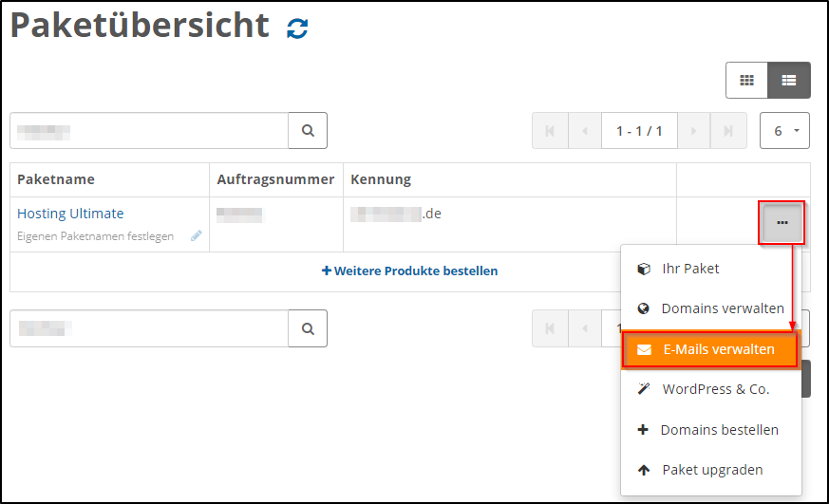Open the three-dots actions menu button
The image size is (829, 504).
(782, 222)
